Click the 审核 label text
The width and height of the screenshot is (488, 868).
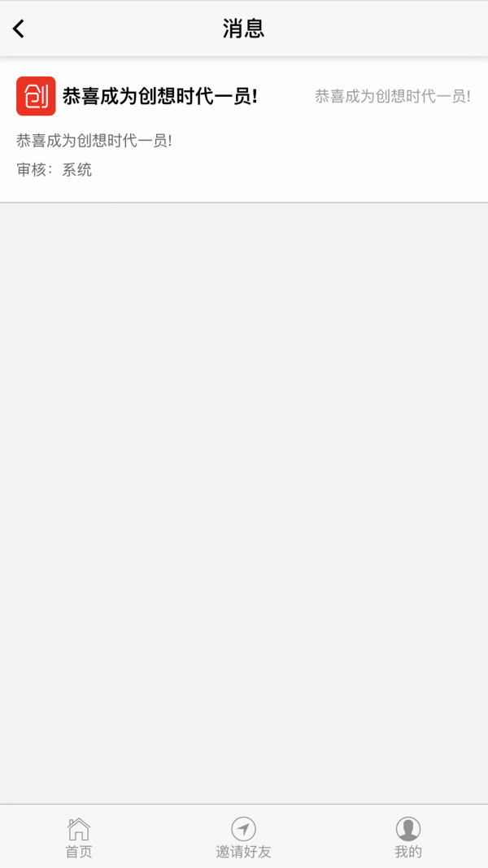[x=32, y=170]
